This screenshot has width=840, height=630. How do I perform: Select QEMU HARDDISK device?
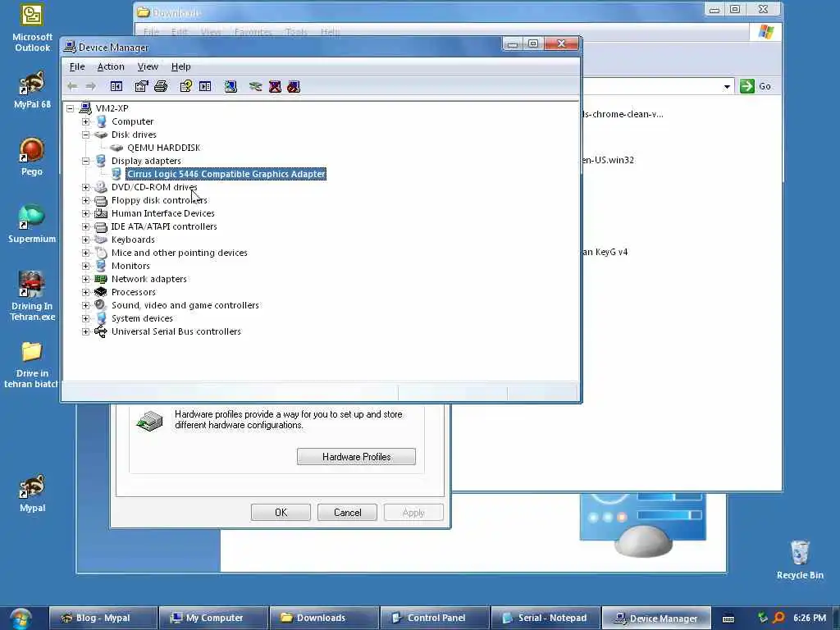164,148
